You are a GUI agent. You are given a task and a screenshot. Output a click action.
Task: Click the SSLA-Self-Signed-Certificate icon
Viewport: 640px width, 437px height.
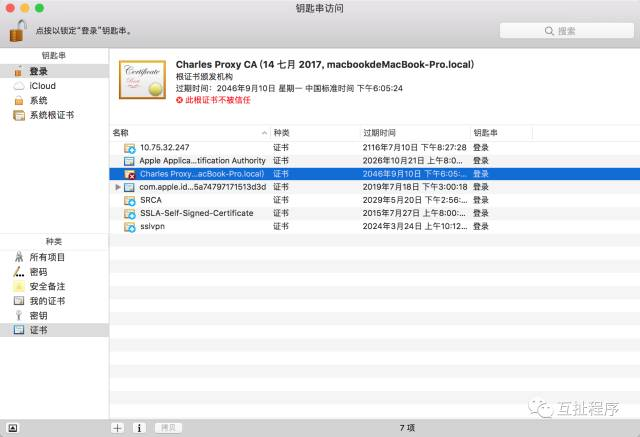130,213
